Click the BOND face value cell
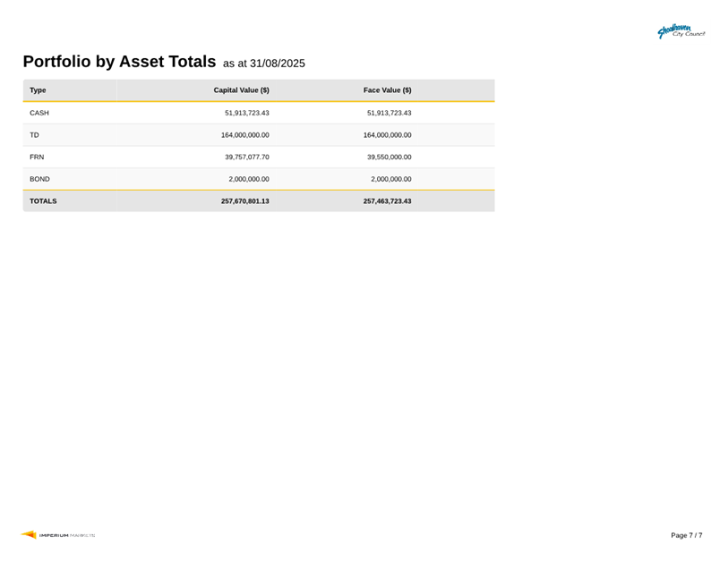 (390, 179)
